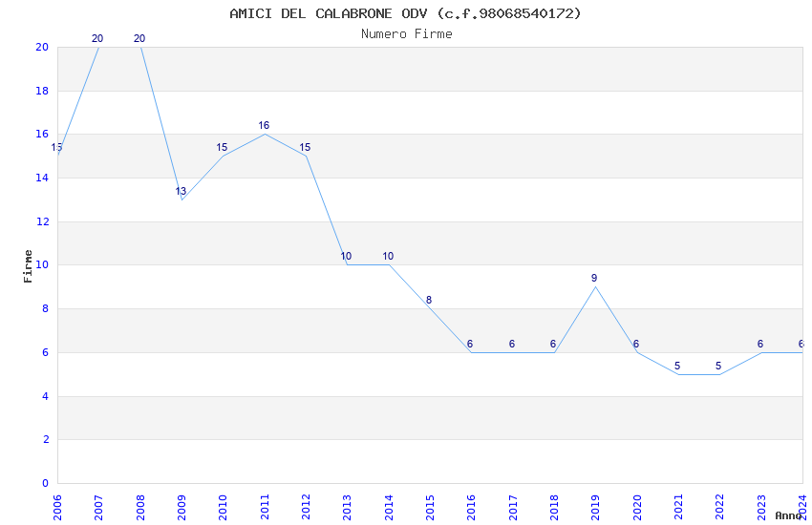Select the data value 9 for year 2019

coord(594,279)
